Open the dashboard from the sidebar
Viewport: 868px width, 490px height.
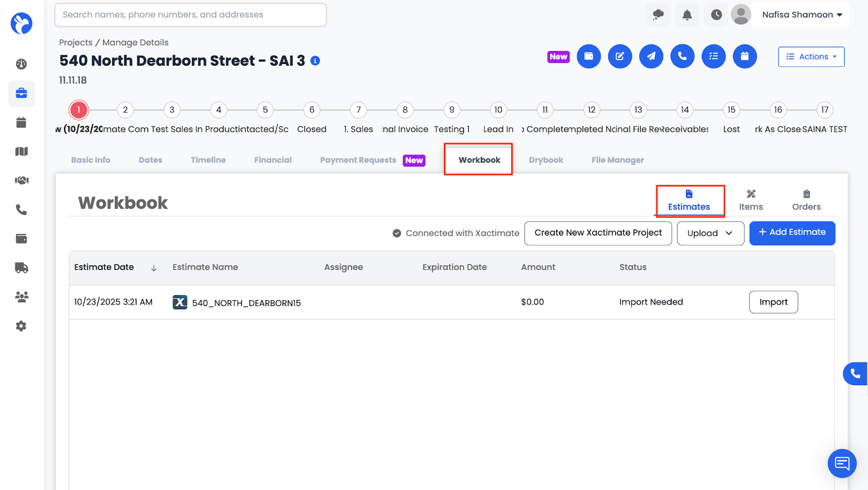click(x=21, y=63)
